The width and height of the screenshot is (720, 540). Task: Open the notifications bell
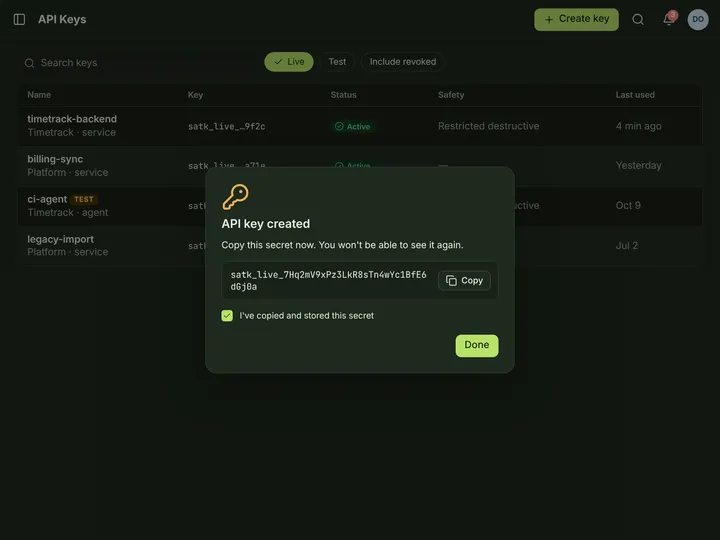coord(669,19)
